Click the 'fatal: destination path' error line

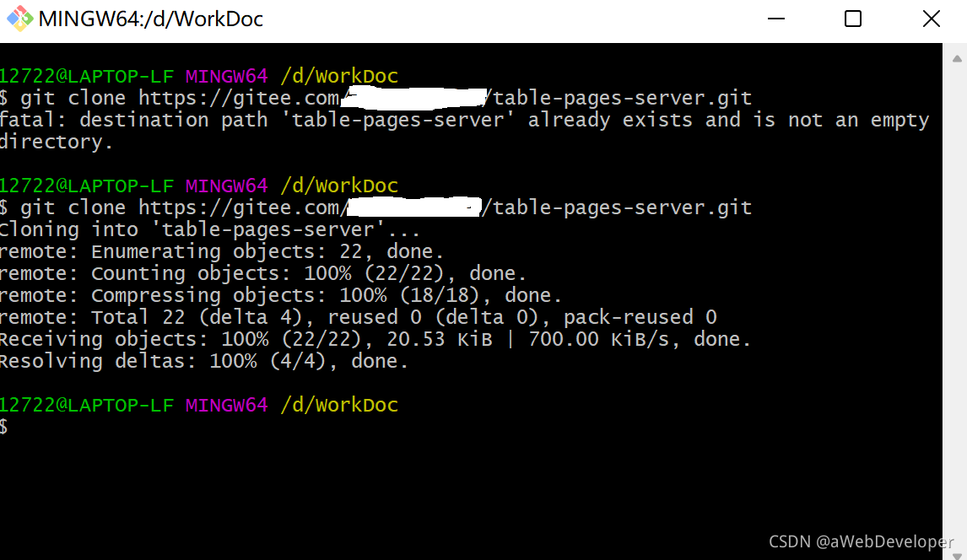(464, 120)
